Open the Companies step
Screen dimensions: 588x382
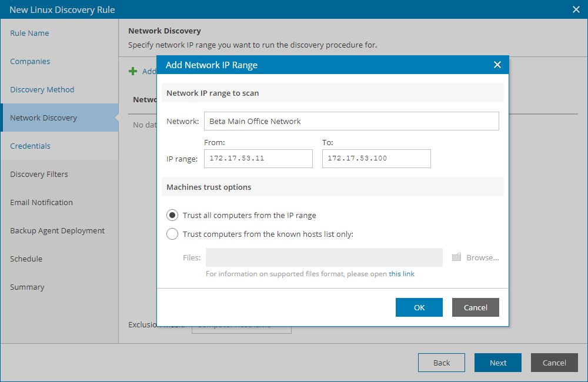[31, 61]
